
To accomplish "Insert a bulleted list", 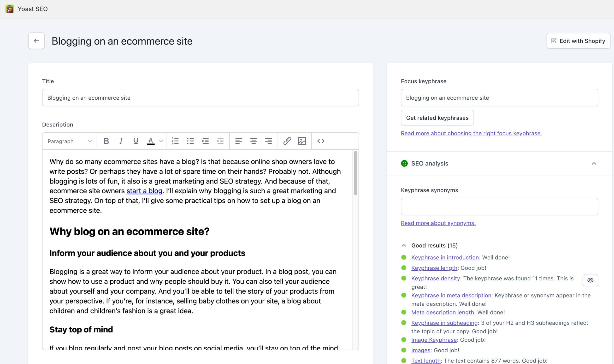I will [x=190, y=141].
